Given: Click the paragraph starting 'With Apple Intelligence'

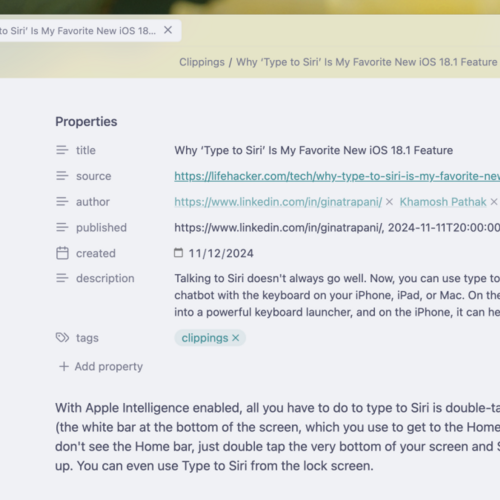Looking at the screenshot, I should point(277,437).
